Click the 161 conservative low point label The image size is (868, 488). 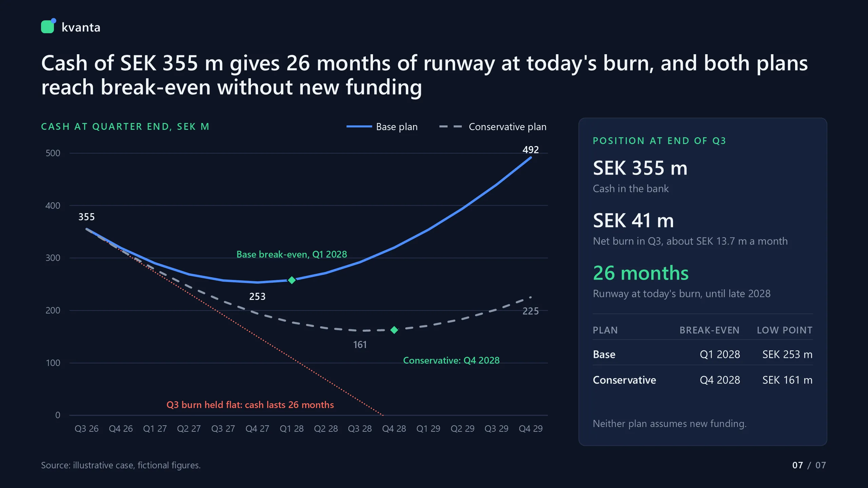pos(360,345)
